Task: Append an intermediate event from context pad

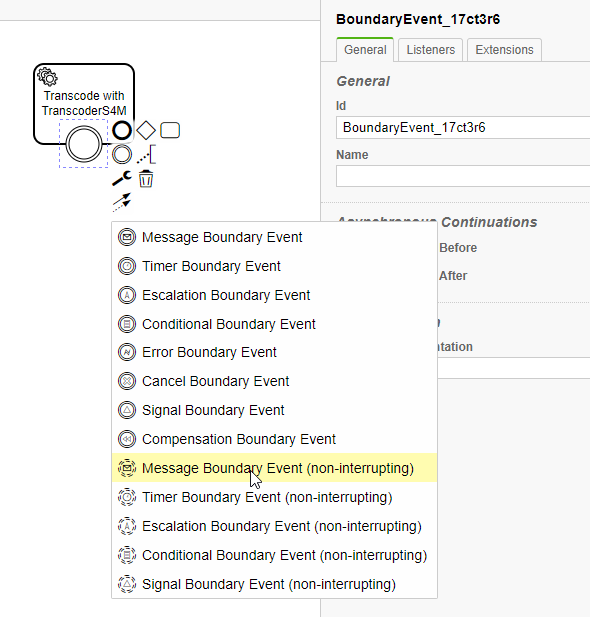Action: [122, 154]
